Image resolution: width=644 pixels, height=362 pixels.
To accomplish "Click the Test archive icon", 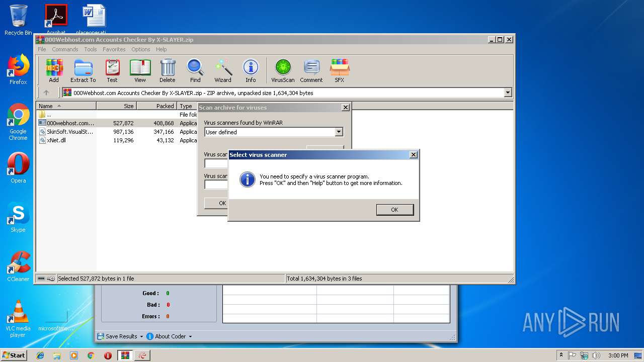I will [112, 70].
